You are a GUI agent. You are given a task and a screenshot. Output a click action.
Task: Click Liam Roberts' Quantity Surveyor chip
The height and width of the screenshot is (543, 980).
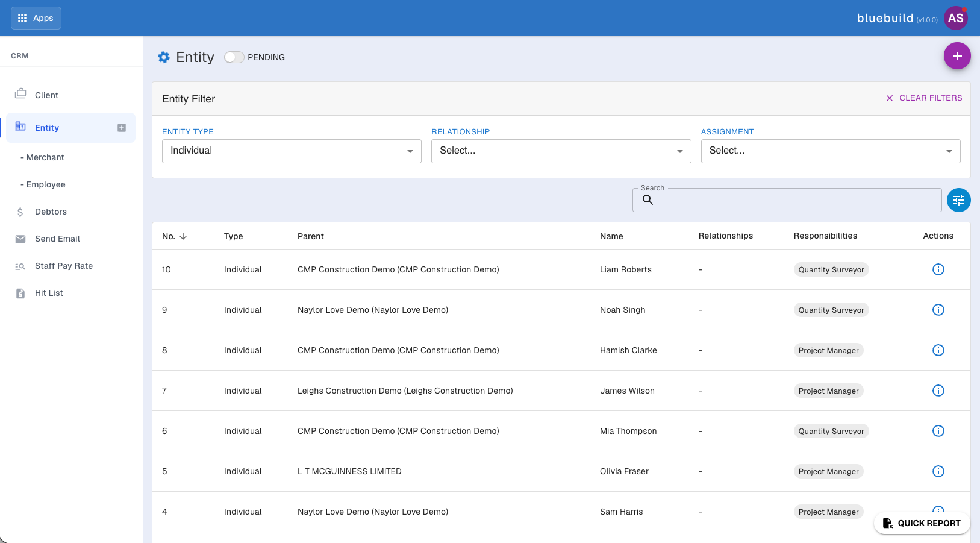click(x=831, y=269)
